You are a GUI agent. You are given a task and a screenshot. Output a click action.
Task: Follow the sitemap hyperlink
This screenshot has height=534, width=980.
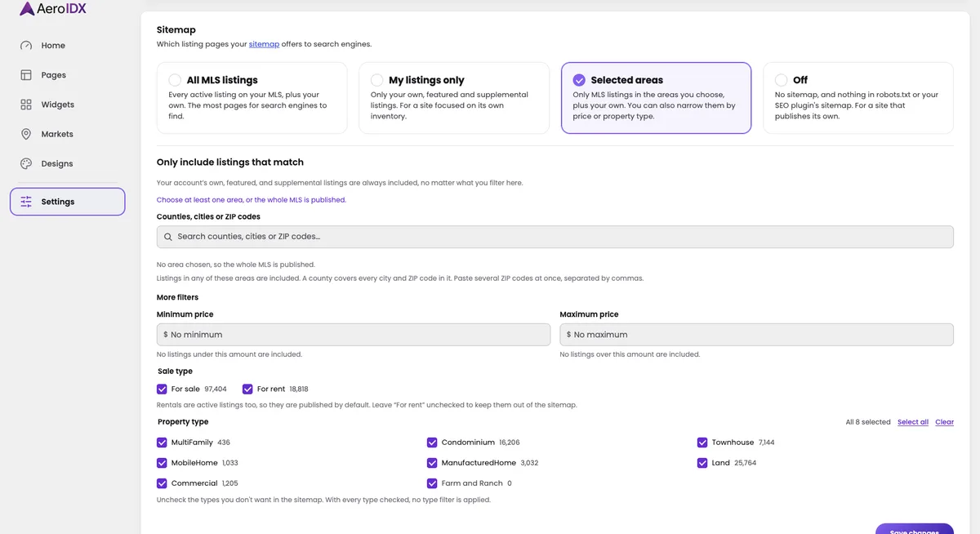pos(264,44)
